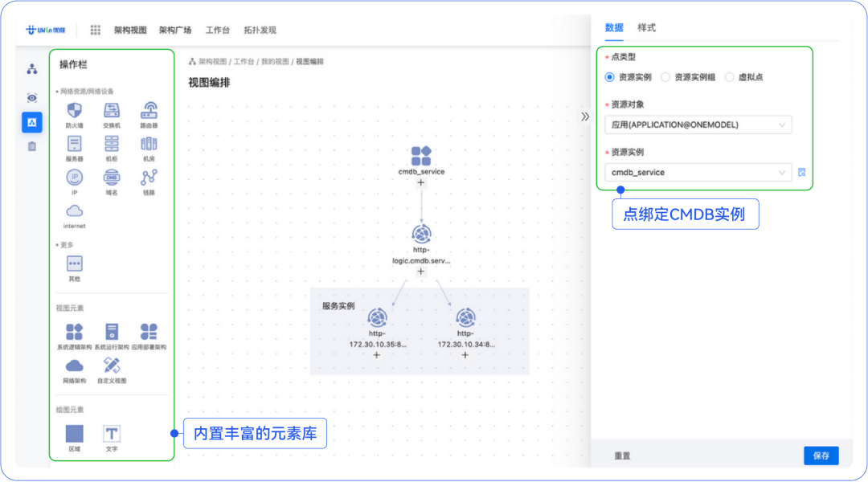Go to 工作台 in breadcrumb
The width and height of the screenshot is (868, 482).
point(244,61)
